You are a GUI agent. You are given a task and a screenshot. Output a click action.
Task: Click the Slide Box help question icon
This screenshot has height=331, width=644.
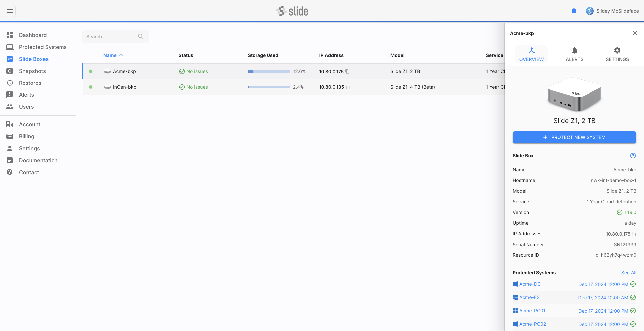(x=633, y=156)
